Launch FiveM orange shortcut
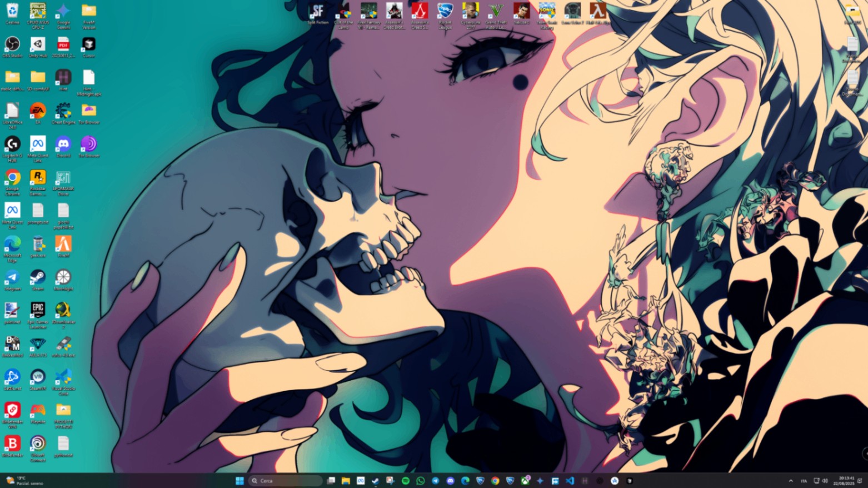Viewport: 868px width, 488px height. (63, 247)
